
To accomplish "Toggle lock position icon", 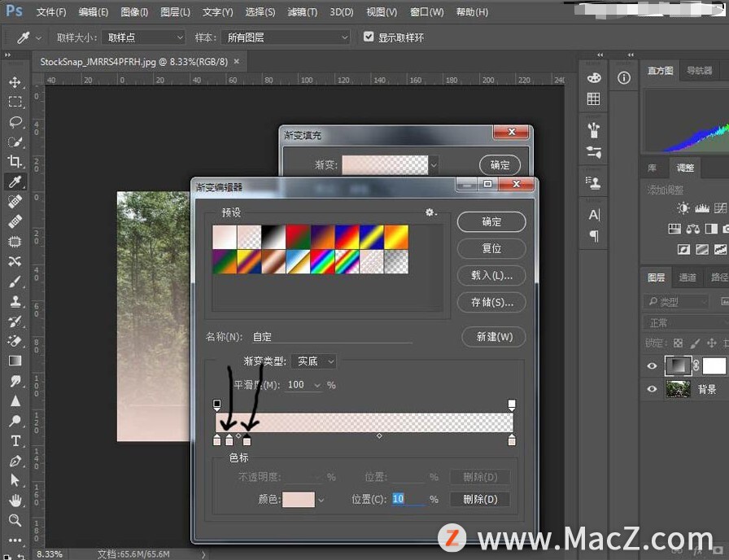I will (x=712, y=343).
